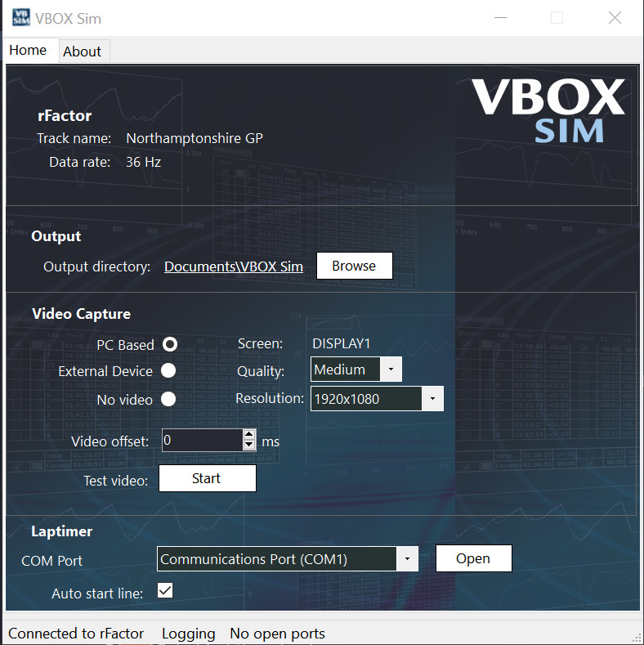The image size is (644, 645).
Task: Maximize the VBOX Sim window
Action: [557, 17]
